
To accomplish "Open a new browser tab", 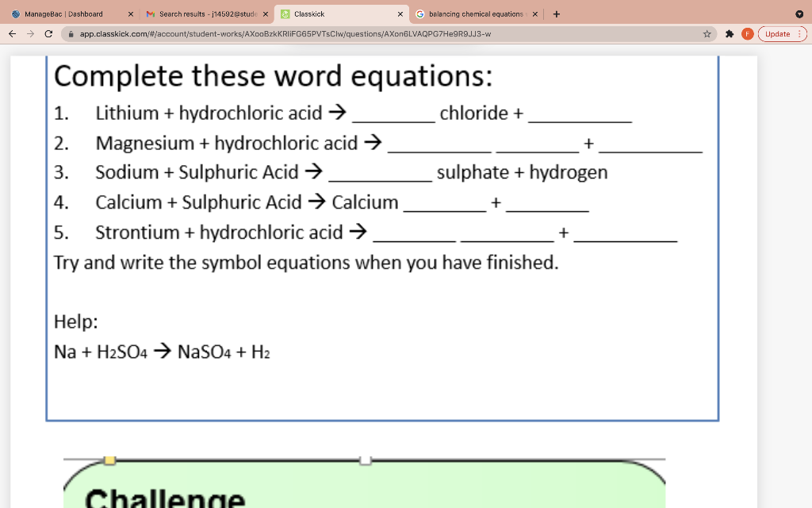I will [x=556, y=14].
